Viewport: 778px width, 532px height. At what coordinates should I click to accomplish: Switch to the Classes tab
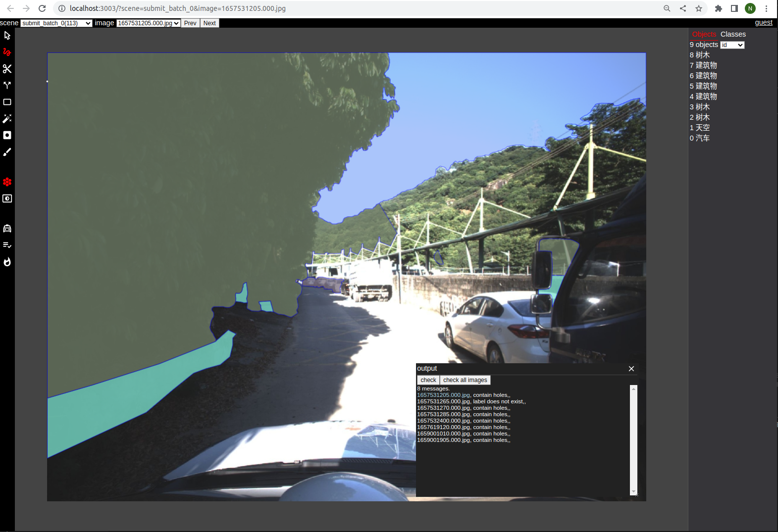tap(732, 34)
